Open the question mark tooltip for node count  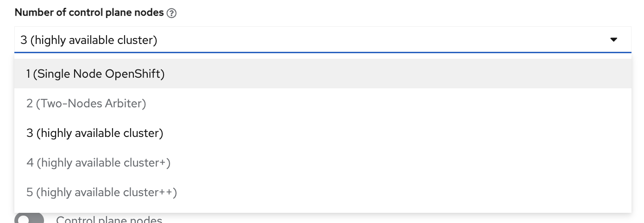(x=172, y=13)
